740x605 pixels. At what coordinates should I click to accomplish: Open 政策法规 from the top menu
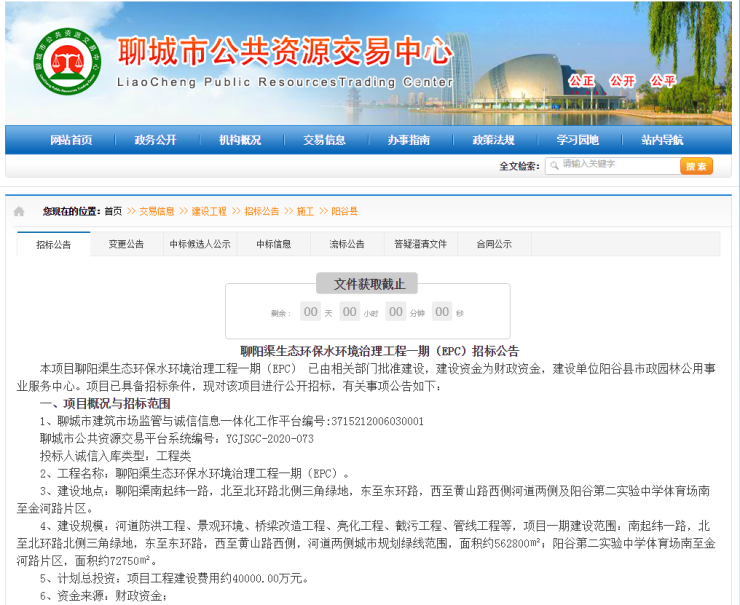pyautogui.click(x=493, y=140)
